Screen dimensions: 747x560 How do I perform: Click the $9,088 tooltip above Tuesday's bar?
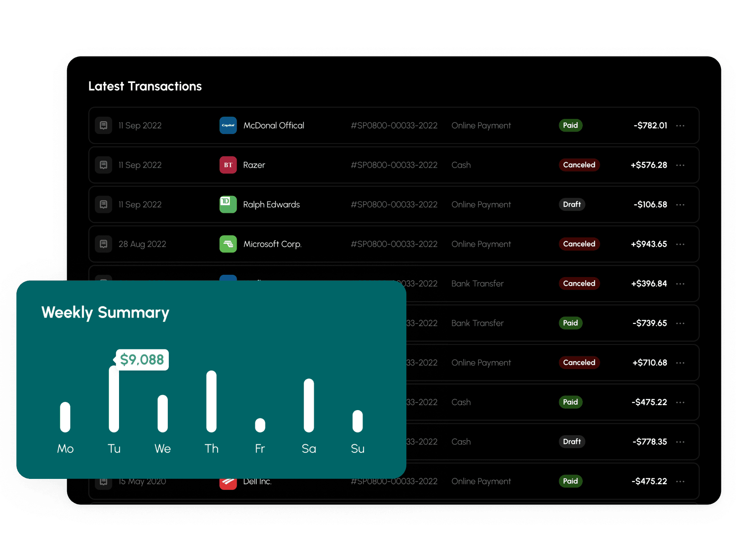pos(142,360)
